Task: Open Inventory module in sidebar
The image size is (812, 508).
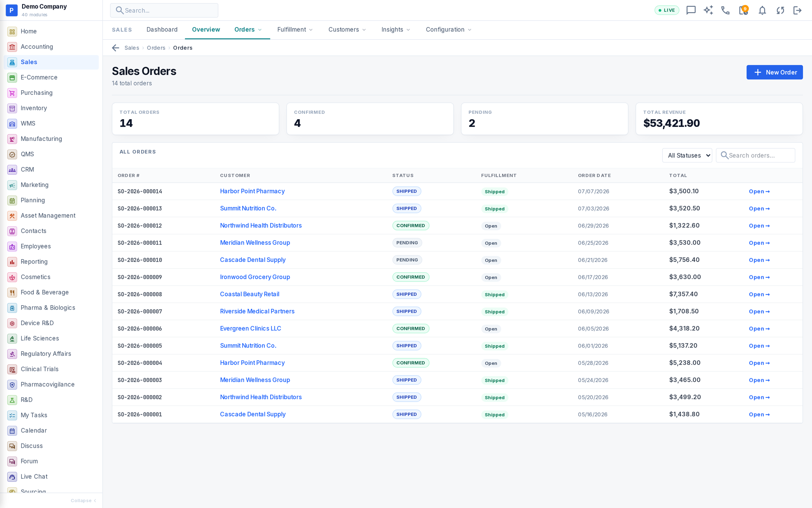Action: click(51, 108)
